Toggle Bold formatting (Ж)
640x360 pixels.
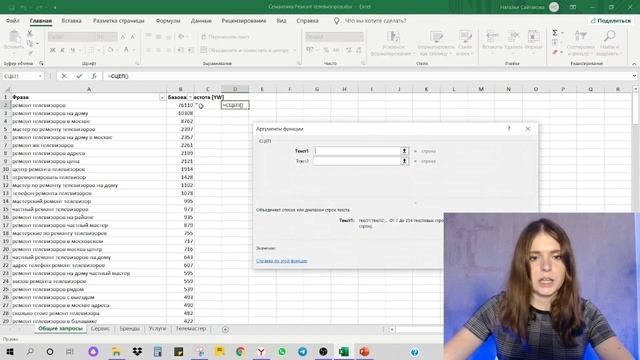53,50
